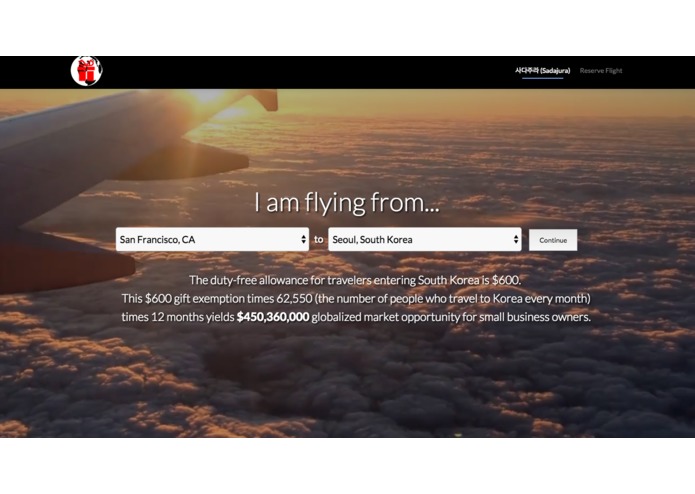Click the red gift box logo
This screenshot has width=695, height=494.
click(x=86, y=71)
